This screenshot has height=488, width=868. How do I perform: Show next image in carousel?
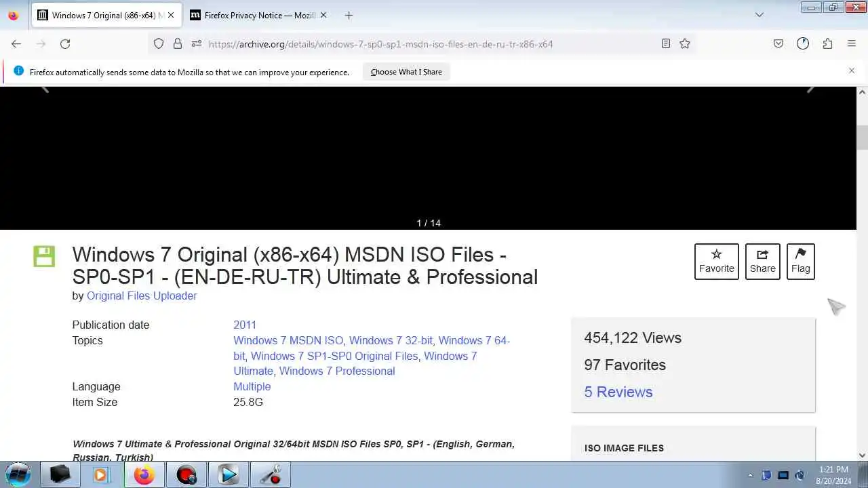[x=810, y=88]
